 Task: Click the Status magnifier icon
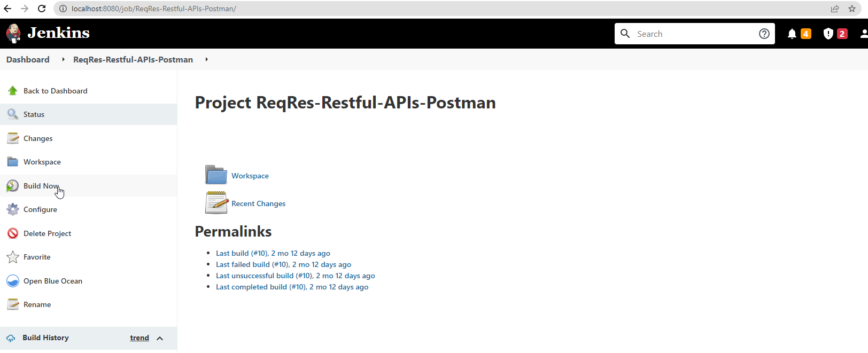(13, 114)
